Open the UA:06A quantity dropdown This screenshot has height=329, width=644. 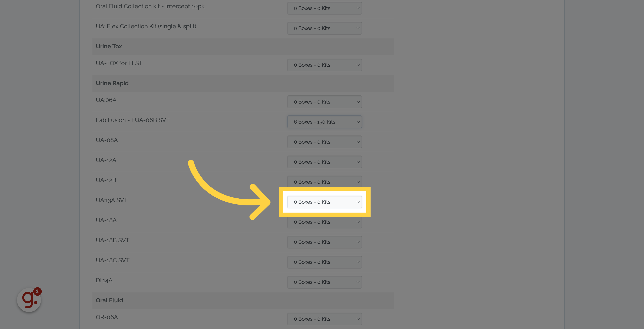[325, 102]
